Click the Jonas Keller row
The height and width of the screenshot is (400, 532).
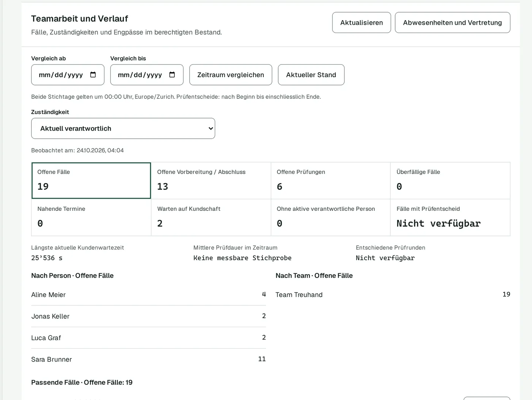(x=149, y=316)
